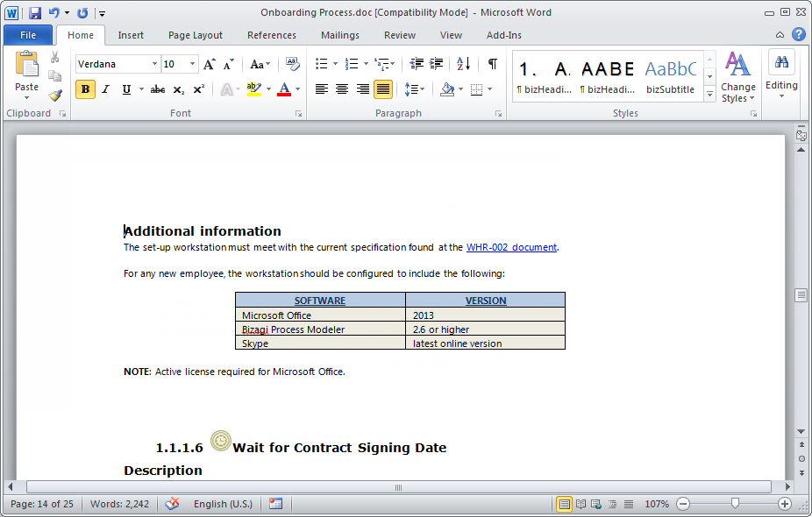Grow font size with large A
This screenshot has height=517, width=812.
[209, 64]
